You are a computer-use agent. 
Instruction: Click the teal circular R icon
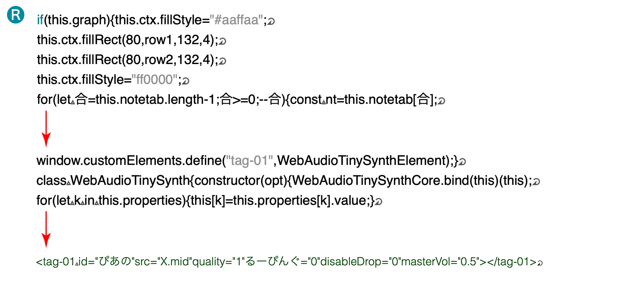coord(16,15)
